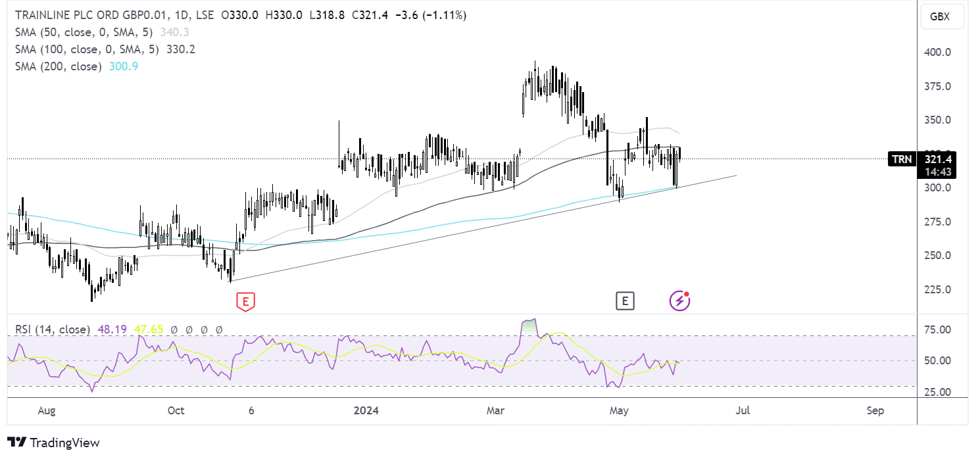Click the 375.0 price axis label
Image resolution: width=980 pixels, height=461 pixels.
[939, 86]
